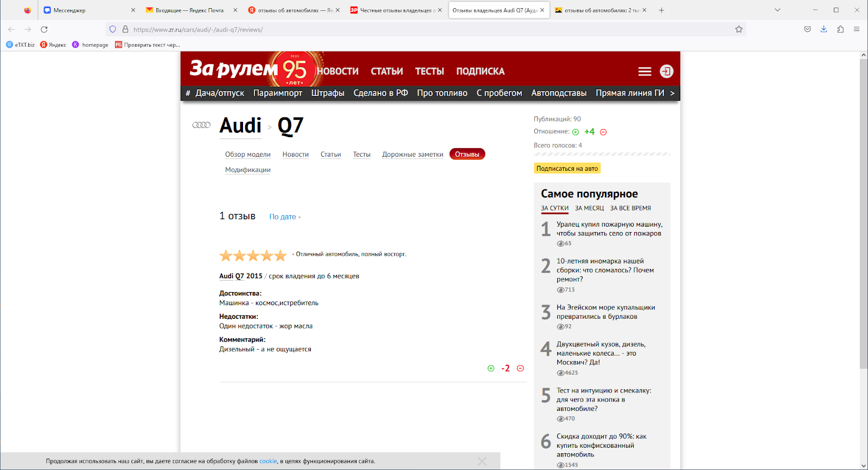868x470 pixels.
Task: Click the login icon in red header
Action: (x=666, y=72)
